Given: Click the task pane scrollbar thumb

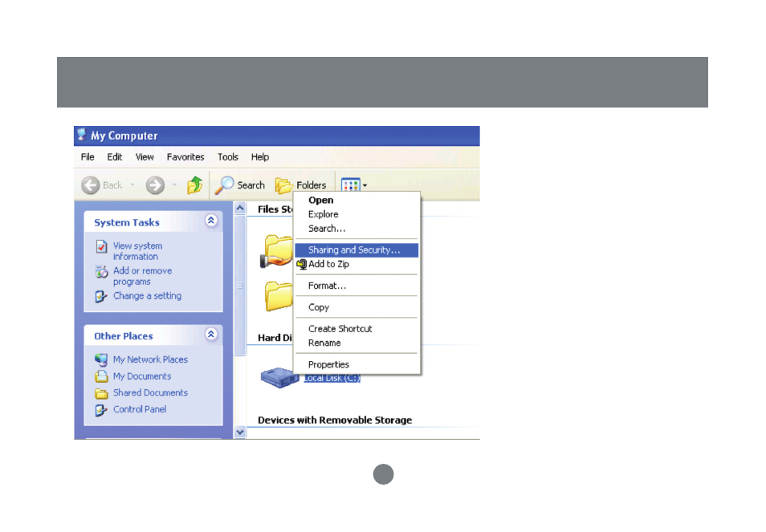Looking at the screenshot, I should (x=240, y=286).
